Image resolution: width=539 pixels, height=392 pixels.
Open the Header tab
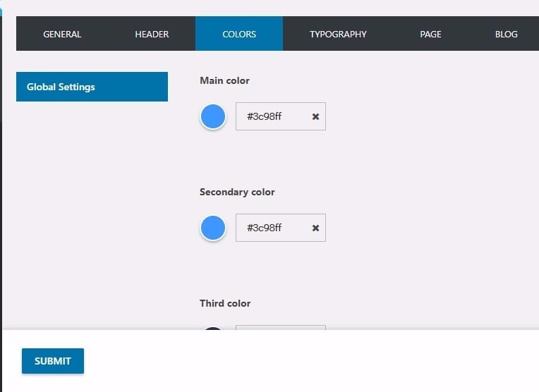click(x=152, y=34)
